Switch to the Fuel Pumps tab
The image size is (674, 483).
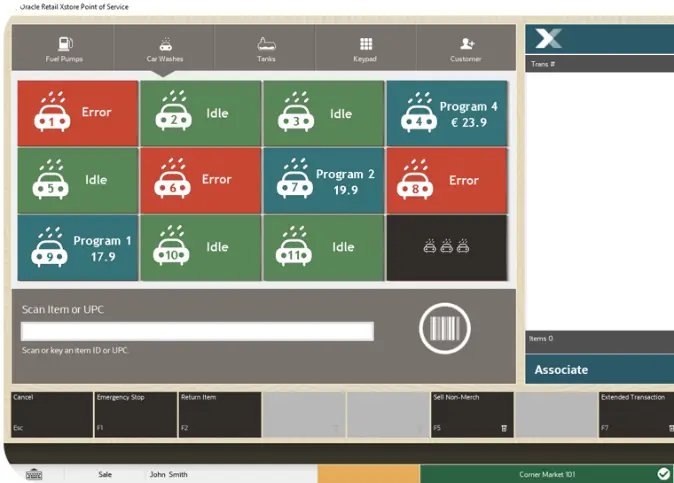64,49
